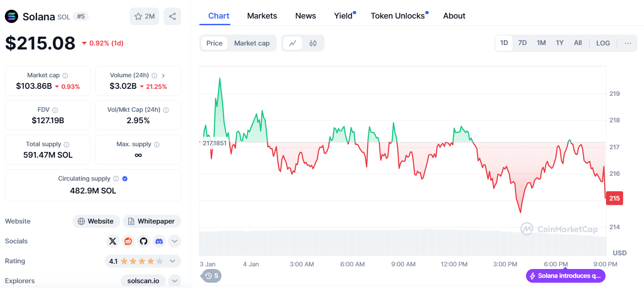The height and width of the screenshot is (288, 644).
Task: Toggle LOG scale on chart
Action: coord(603,43)
